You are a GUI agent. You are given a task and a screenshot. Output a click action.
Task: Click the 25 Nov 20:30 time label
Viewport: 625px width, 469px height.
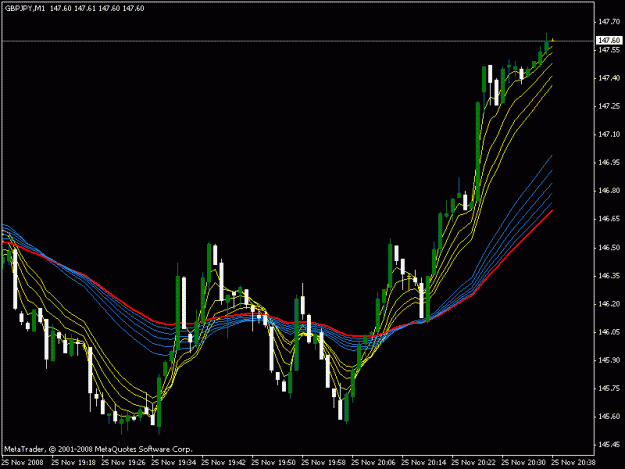click(523, 463)
